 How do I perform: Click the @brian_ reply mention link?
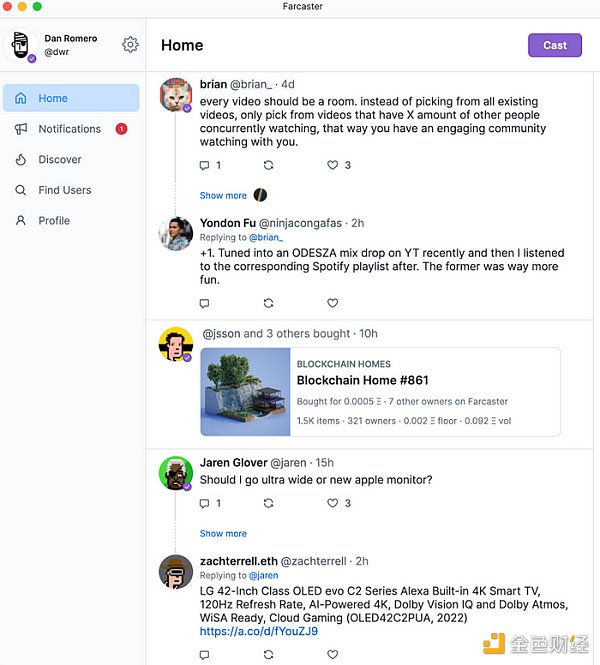pyautogui.click(x=266, y=238)
